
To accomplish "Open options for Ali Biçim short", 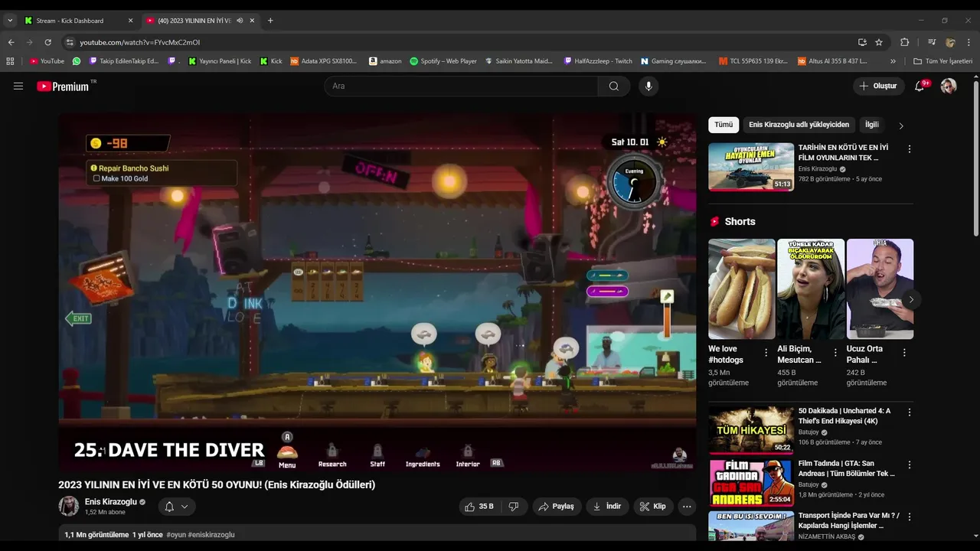I will (x=835, y=353).
